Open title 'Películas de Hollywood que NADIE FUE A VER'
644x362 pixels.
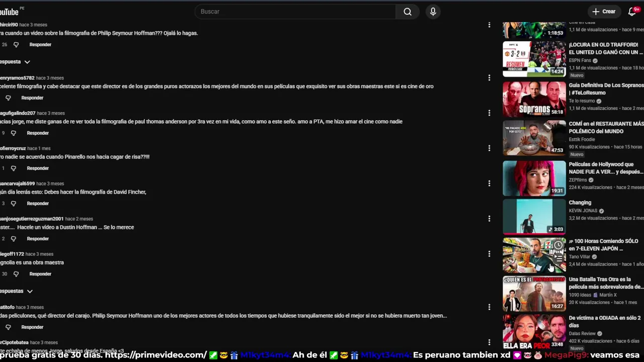606,168
